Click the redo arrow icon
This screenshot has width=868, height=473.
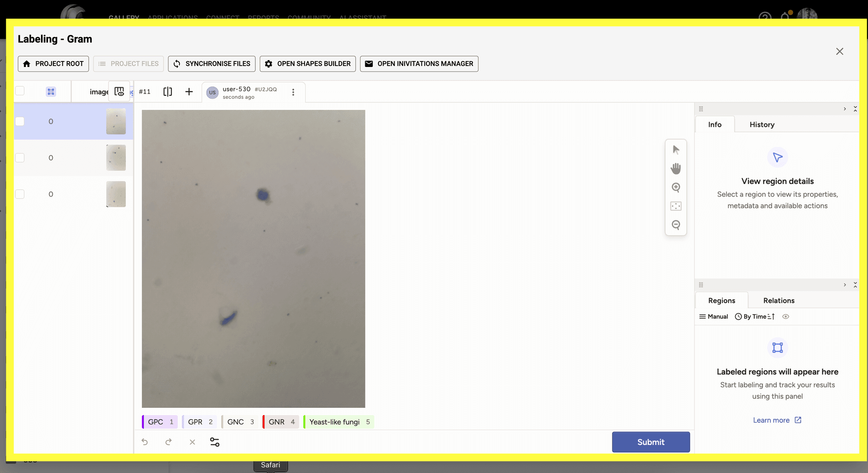tap(169, 442)
